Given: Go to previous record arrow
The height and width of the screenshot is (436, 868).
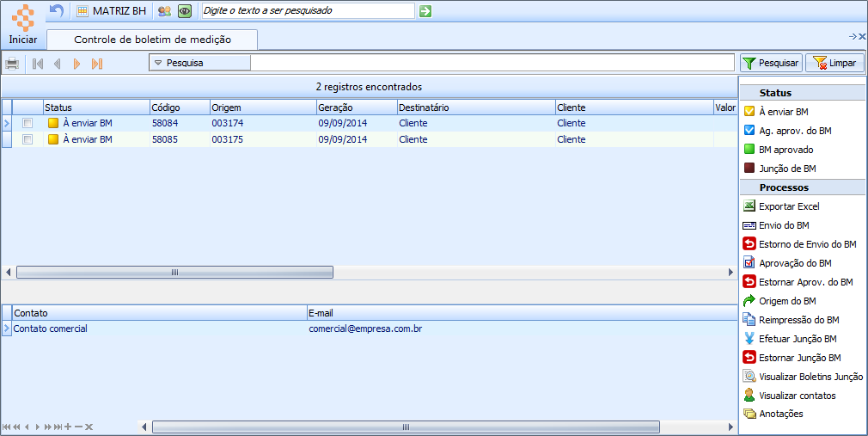Looking at the screenshot, I should point(57,64).
